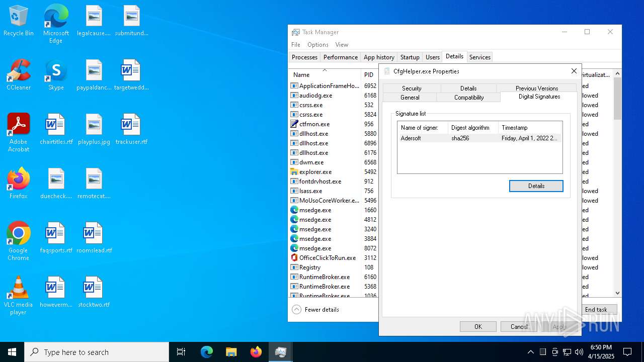Sort by Digest algorithm column header
This screenshot has width=644, height=362.
click(473, 128)
